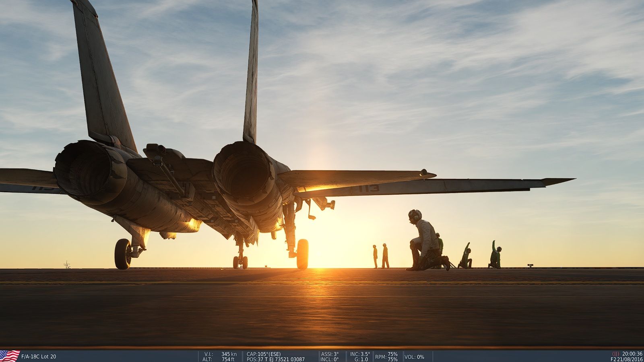
Task: Click the F2 21/08/2016 date label
Action: click(626, 359)
